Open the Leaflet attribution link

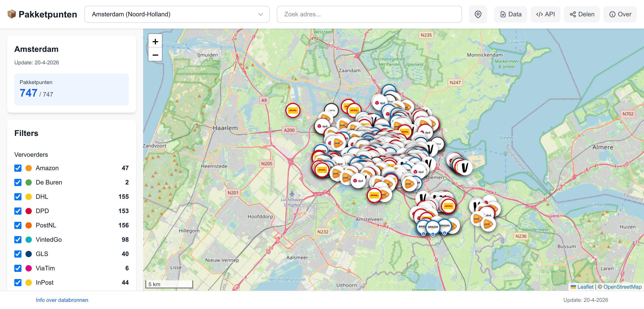tap(585, 287)
